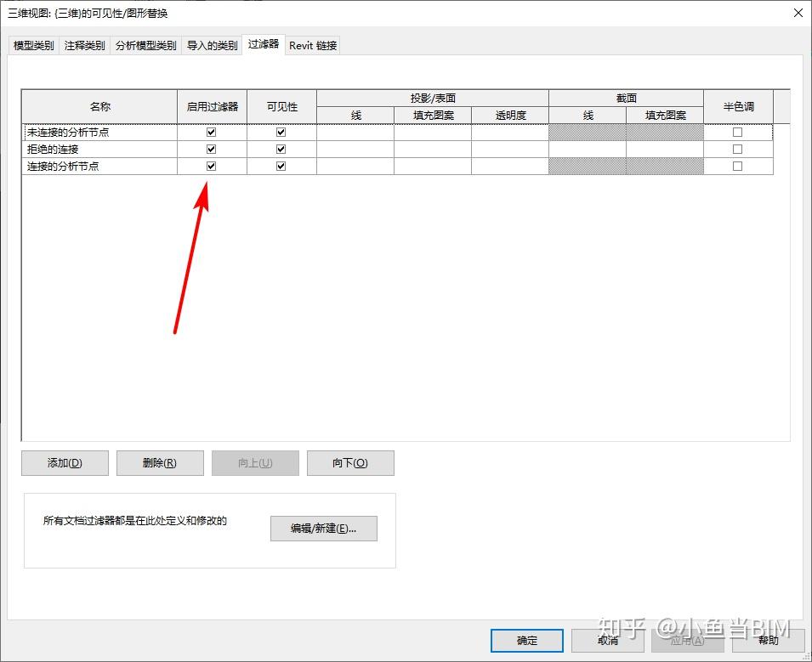
Task: Uncheck 启用过滤器 for 未连接的分析节点
Action: point(211,132)
